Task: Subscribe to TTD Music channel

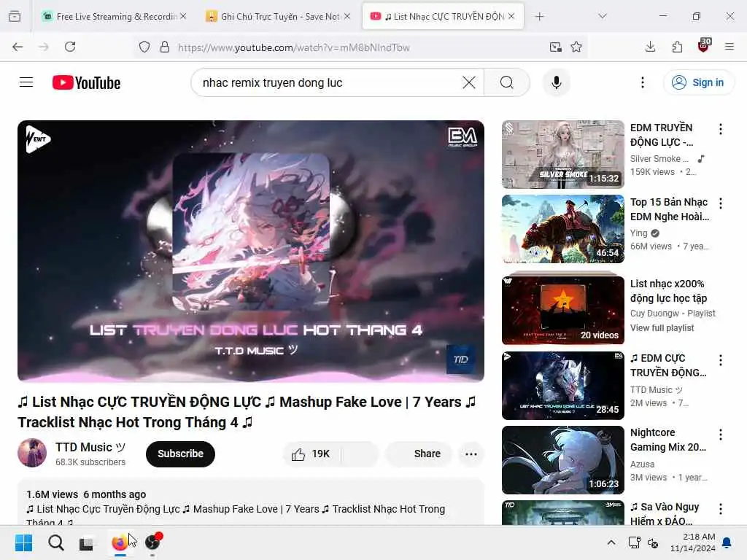Action: [x=180, y=454]
